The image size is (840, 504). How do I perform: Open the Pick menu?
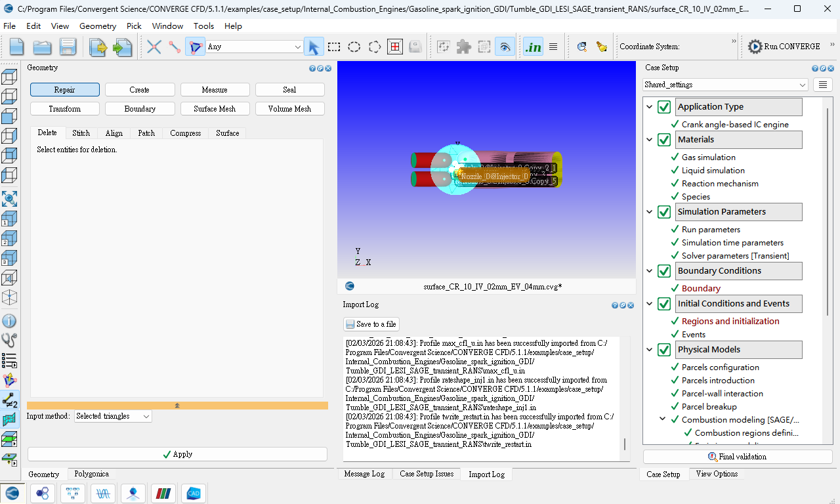134,26
